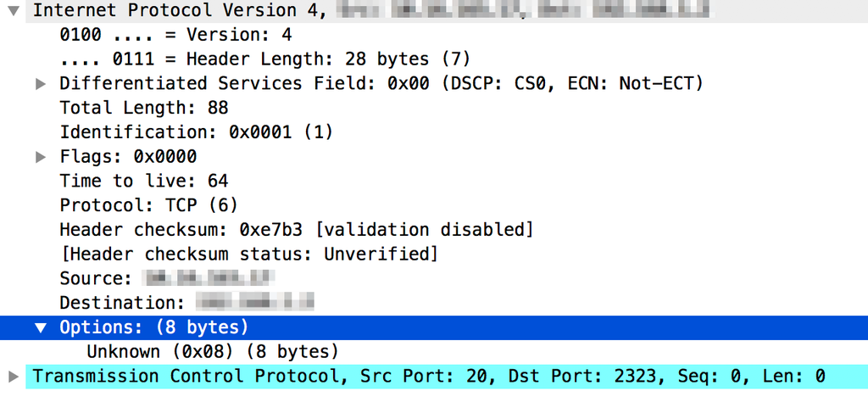Select the Destination address row

[x=187, y=303]
